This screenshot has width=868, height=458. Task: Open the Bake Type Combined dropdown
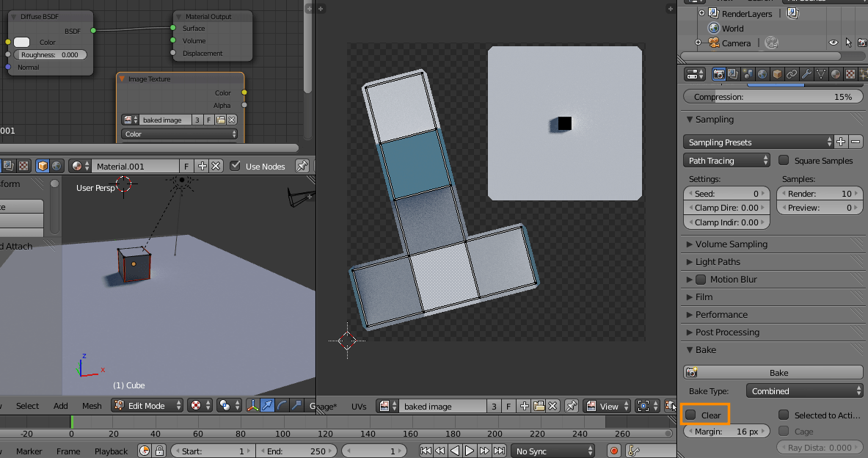(x=804, y=391)
